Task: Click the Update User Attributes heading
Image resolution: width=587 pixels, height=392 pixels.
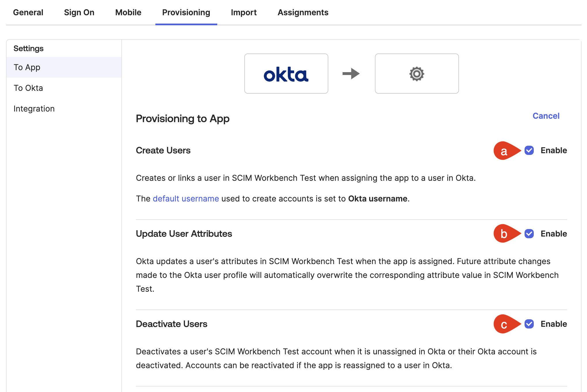Action: click(184, 234)
